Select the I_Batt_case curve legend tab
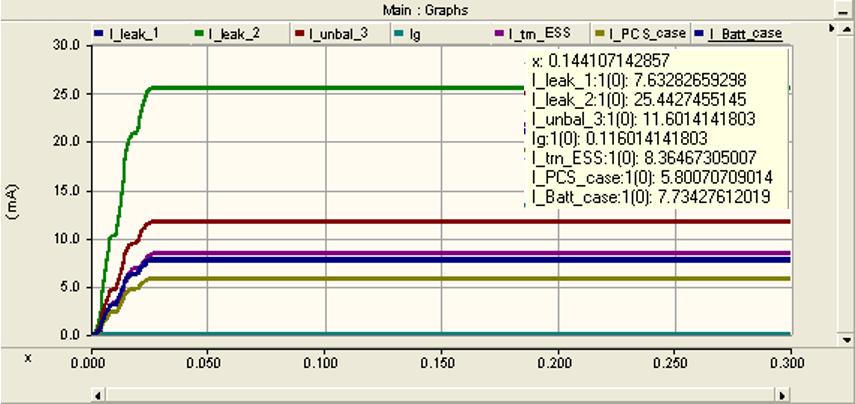The height and width of the screenshot is (404, 855). coord(740,33)
